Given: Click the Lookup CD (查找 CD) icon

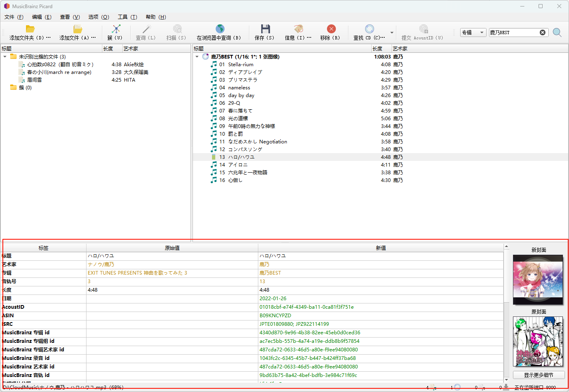Looking at the screenshot, I should pos(369,29).
